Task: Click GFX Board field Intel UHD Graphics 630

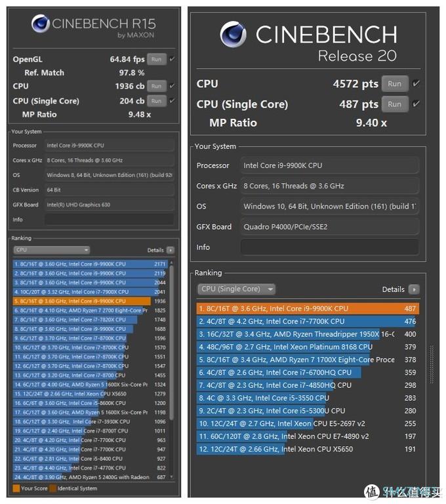Action: click(110, 205)
